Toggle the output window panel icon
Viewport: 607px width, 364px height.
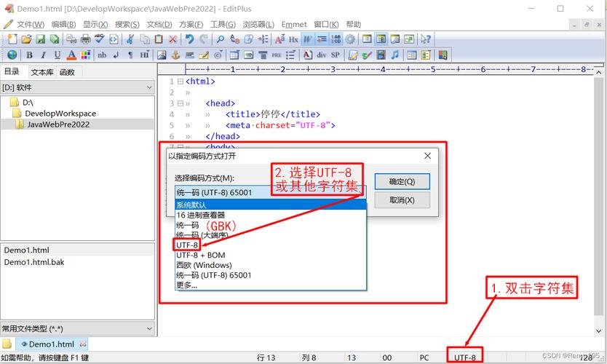point(395,39)
